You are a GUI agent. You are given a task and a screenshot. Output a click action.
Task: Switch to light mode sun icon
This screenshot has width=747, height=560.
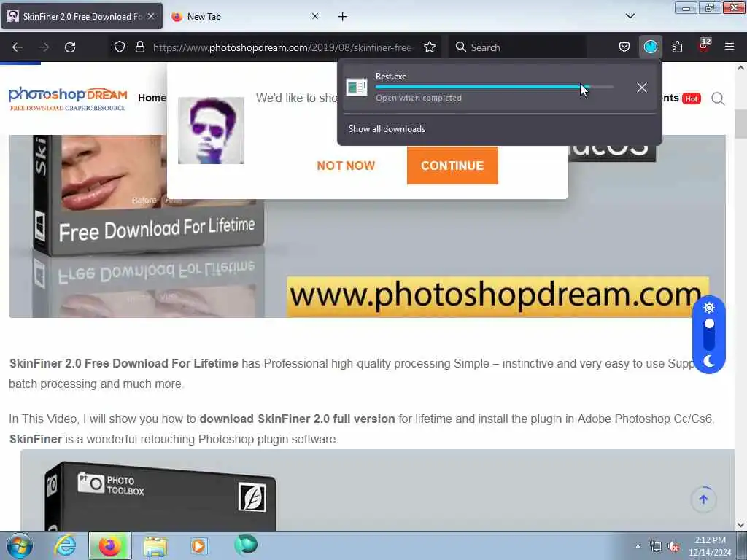point(709,308)
